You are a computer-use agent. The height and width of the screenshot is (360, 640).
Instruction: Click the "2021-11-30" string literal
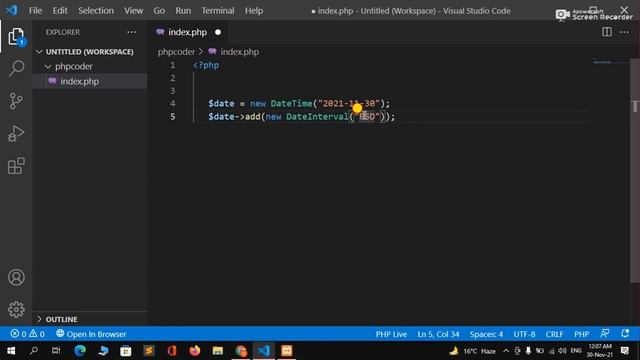(349, 103)
